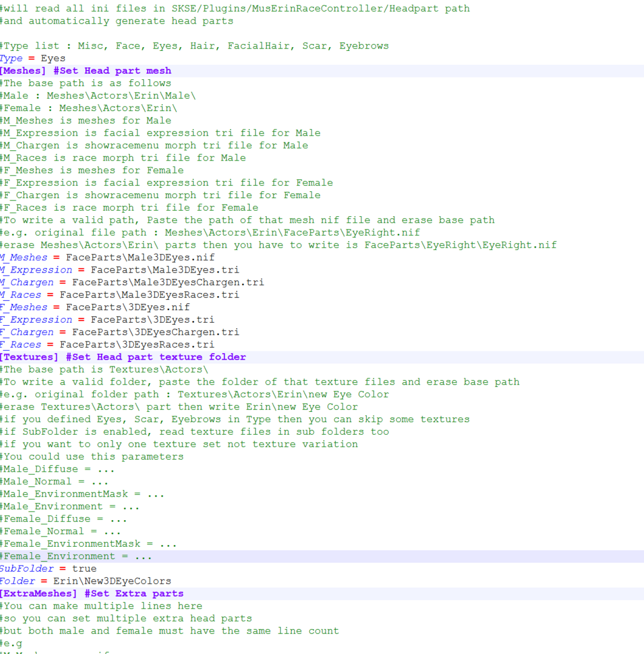Image resolution: width=644 pixels, height=654 pixels.
Task: Click comment "#M_Races is race morph tri file"
Action: [x=123, y=158]
